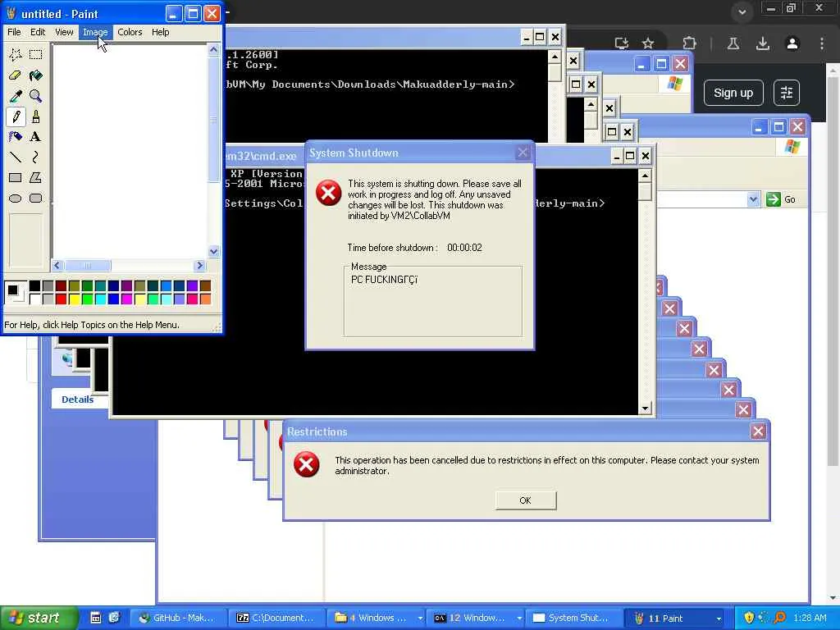Activate the Pick Color eyedropper tool
The width and height of the screenshot is (840, 630).
(16, 96)
